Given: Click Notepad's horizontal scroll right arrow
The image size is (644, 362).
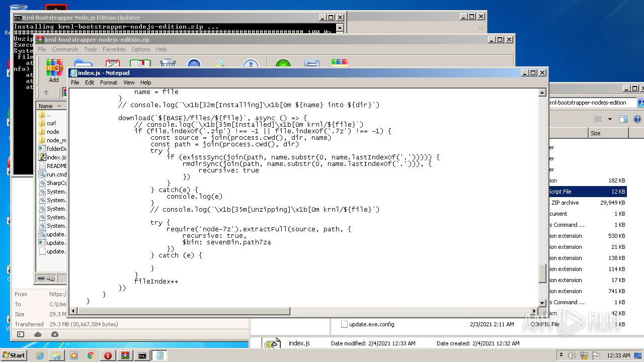Looking at the screenshot, I should point(534,311).
